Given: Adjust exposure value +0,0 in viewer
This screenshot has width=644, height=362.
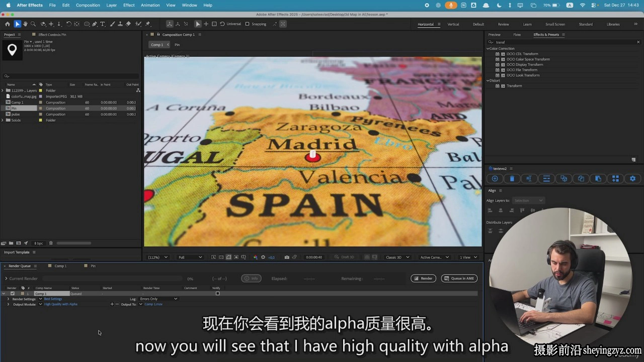Looking at the screenshot, I should [271, 257].
